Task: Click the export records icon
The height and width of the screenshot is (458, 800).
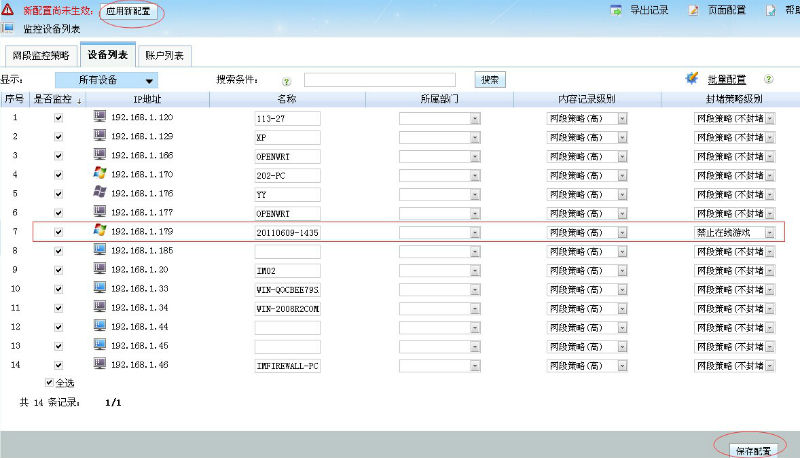Action: (x=614, y=10)
